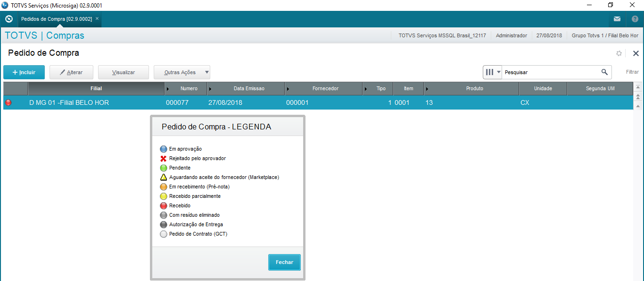Click the yellow Recebido parcialmente legend icon
This screenshot has width=644, height=281.
tap(164, 196)
